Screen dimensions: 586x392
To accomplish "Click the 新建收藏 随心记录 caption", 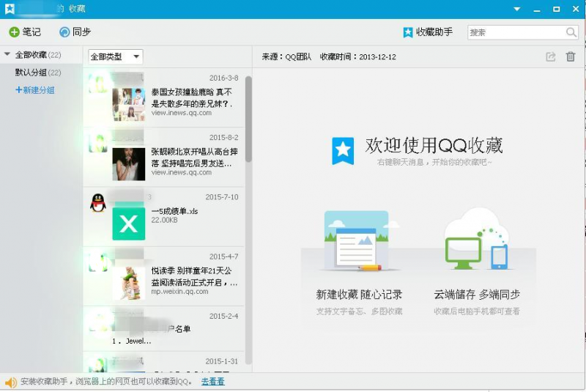I will (x=359, y=295).
